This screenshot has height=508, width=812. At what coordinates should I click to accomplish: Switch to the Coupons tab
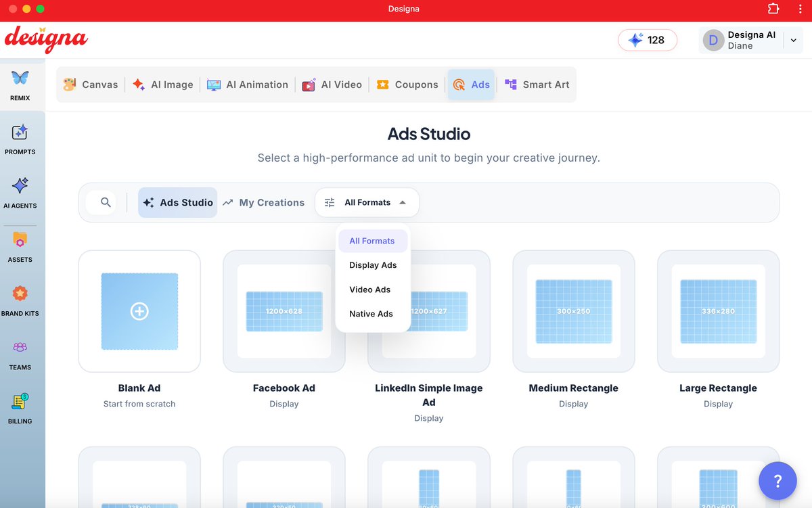tap(407, 85)
